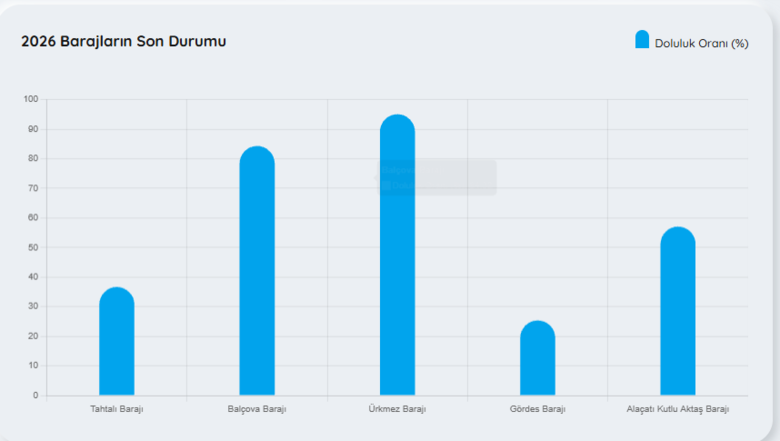Image resolution: width=780 pixels, height=441 pixels.
Task: Select the 60 tick on the y-axis
Action: (32, 217)
